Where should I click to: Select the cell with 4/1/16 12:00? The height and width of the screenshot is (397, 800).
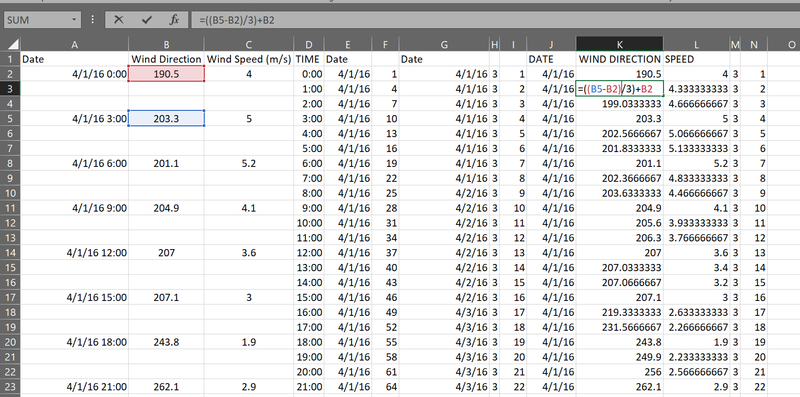(x=74, y=253)
